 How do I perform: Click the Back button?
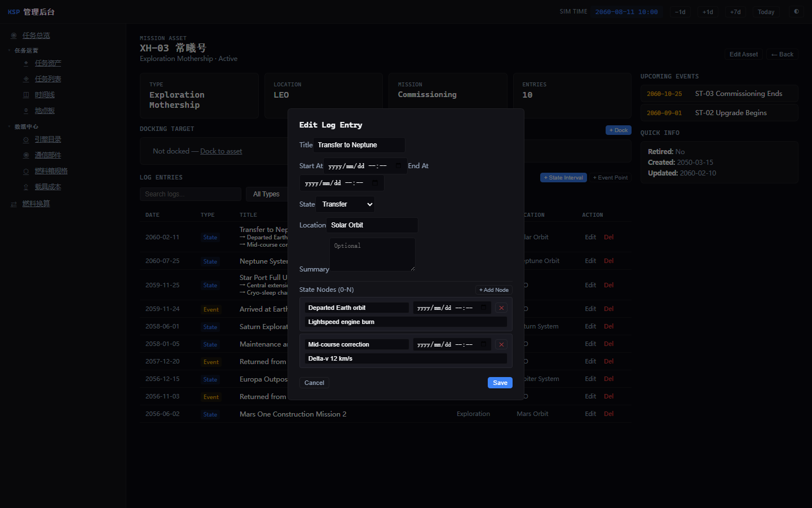point(782,54)
